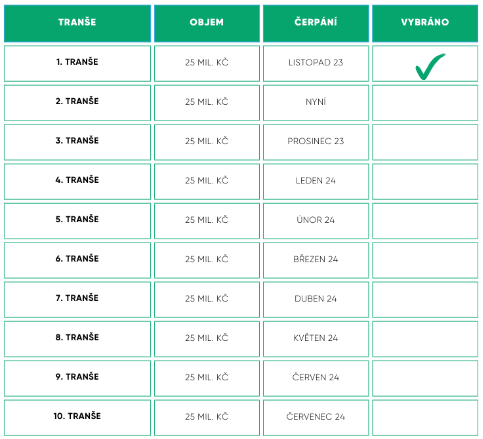483x439 pixels.
Task: Select the TRANŠE column header
Action: [x=77, y=23]
